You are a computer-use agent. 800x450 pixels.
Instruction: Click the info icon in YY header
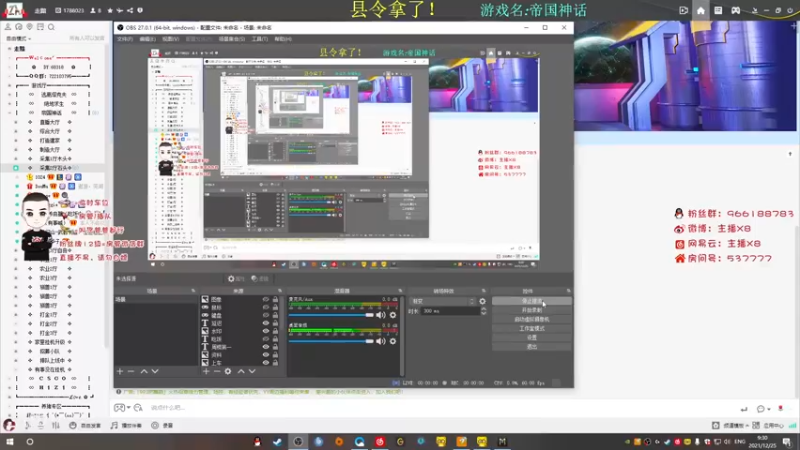(140, 10)
